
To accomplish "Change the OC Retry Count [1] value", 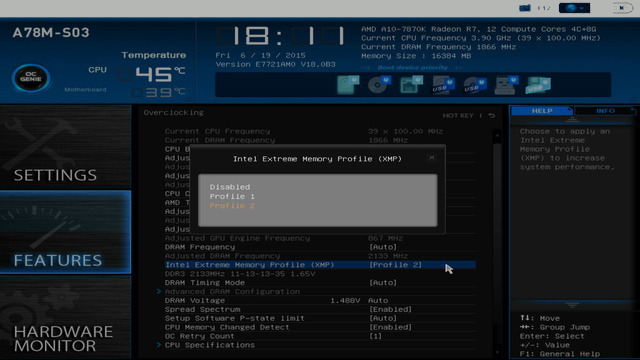I will tap(376, 336).
